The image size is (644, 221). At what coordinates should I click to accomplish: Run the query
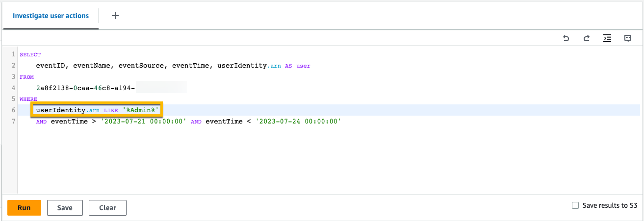(x=24, y=208)
